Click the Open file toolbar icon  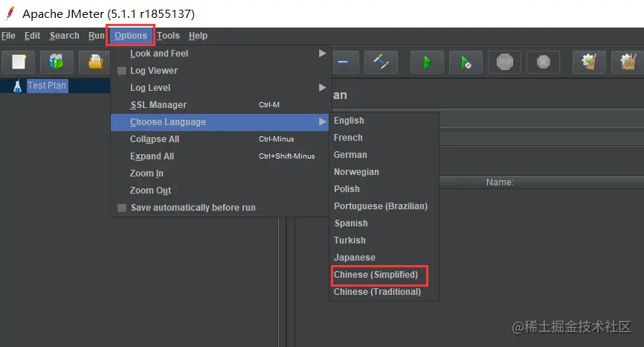(95, 62)
